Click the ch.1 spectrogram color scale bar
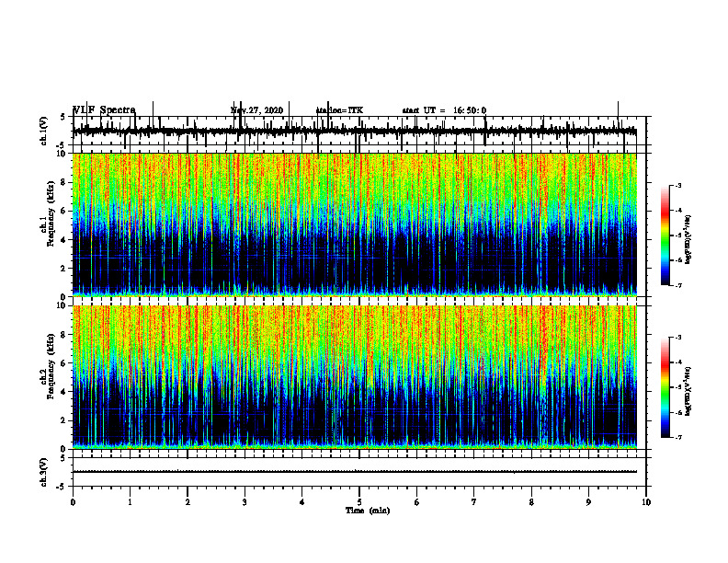 [665, 236]
